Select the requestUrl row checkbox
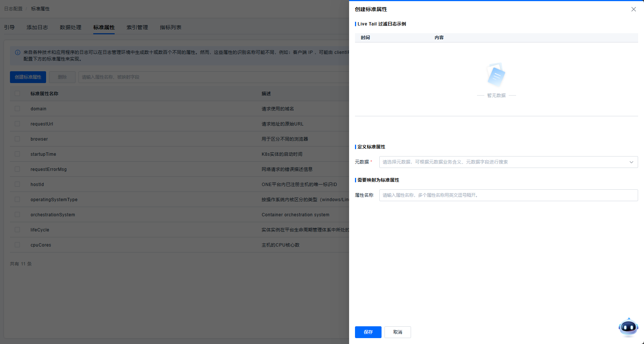The image size is (644, 344). tap(17, 124)
